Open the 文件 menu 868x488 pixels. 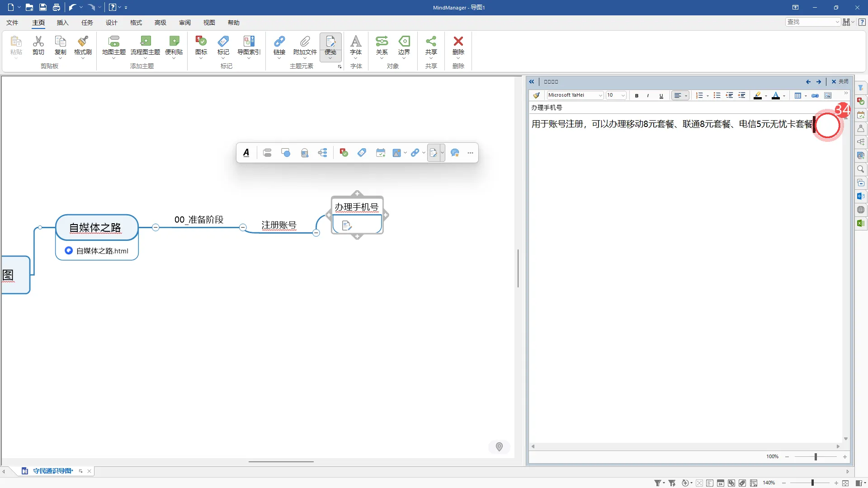pos(12,23)
